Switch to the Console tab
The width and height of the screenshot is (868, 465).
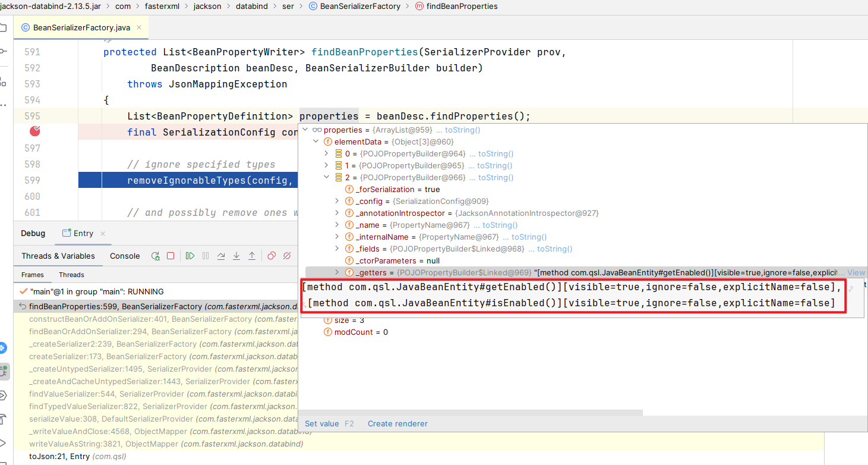tap(125, 256)
